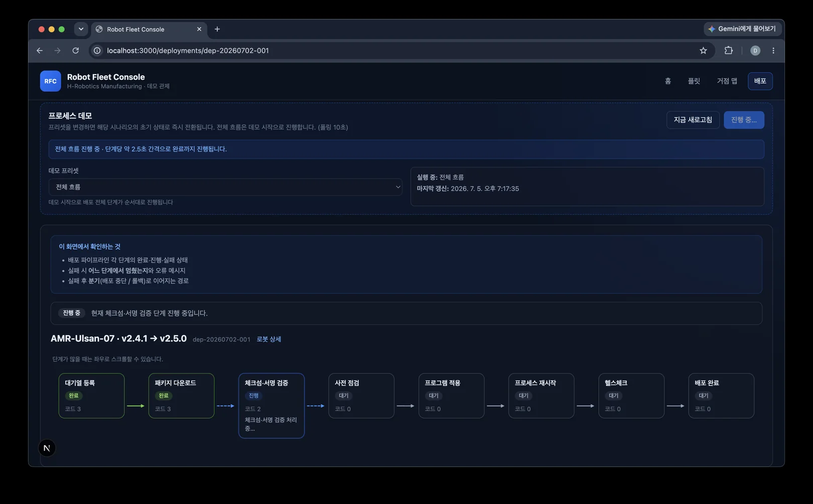Click the site info icon in address bar
Screen dimensions: 813x504
[x=97, y=51]
